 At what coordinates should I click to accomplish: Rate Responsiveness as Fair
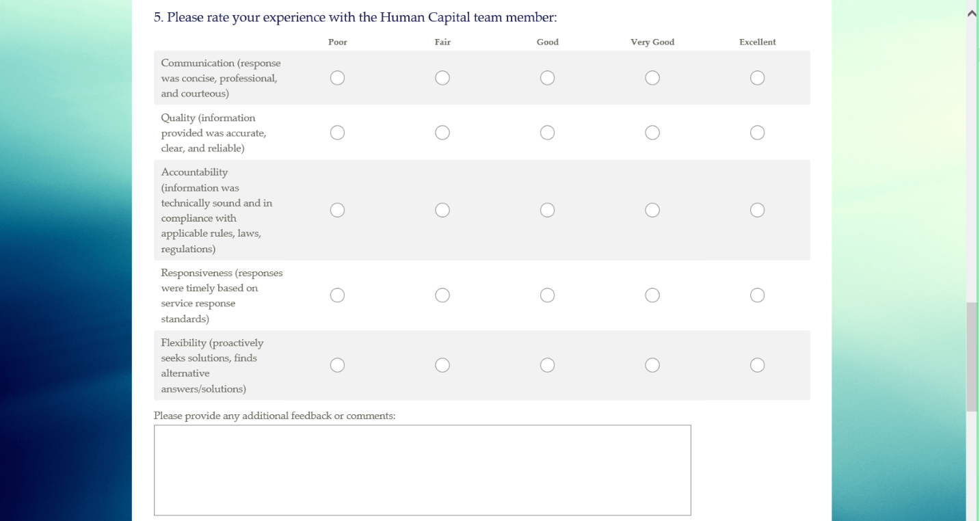pyautogui.click(x=442, y=295)
